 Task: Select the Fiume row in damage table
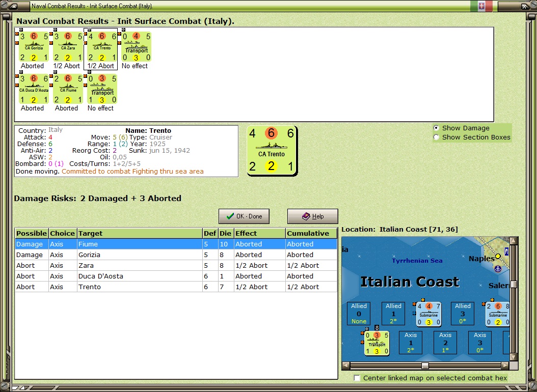point(176,244)
